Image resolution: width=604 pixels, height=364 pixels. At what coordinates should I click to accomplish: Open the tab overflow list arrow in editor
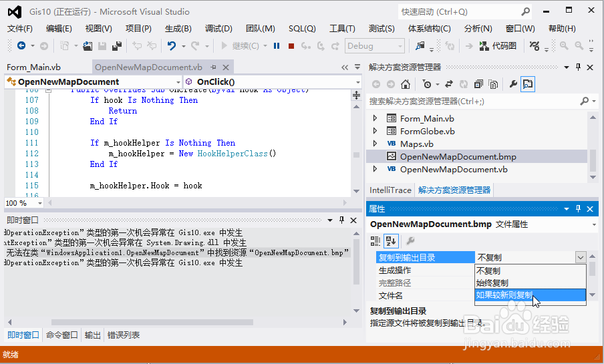click(x=357, y=67)
